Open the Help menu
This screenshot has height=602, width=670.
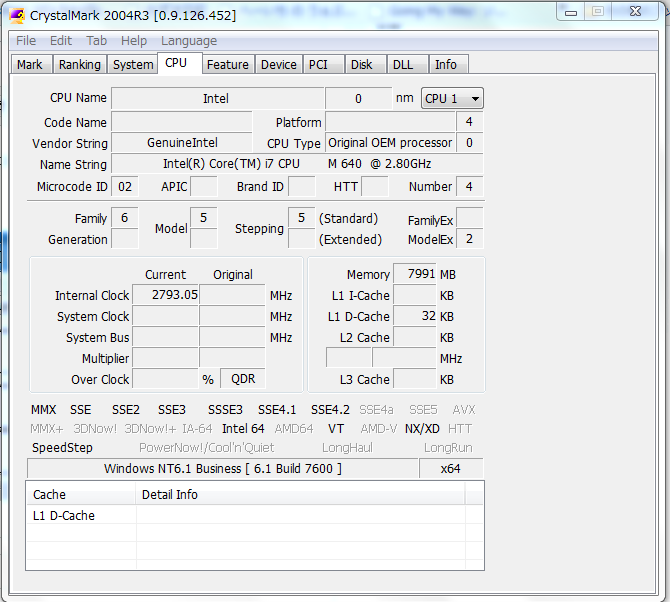pos(134,41)
